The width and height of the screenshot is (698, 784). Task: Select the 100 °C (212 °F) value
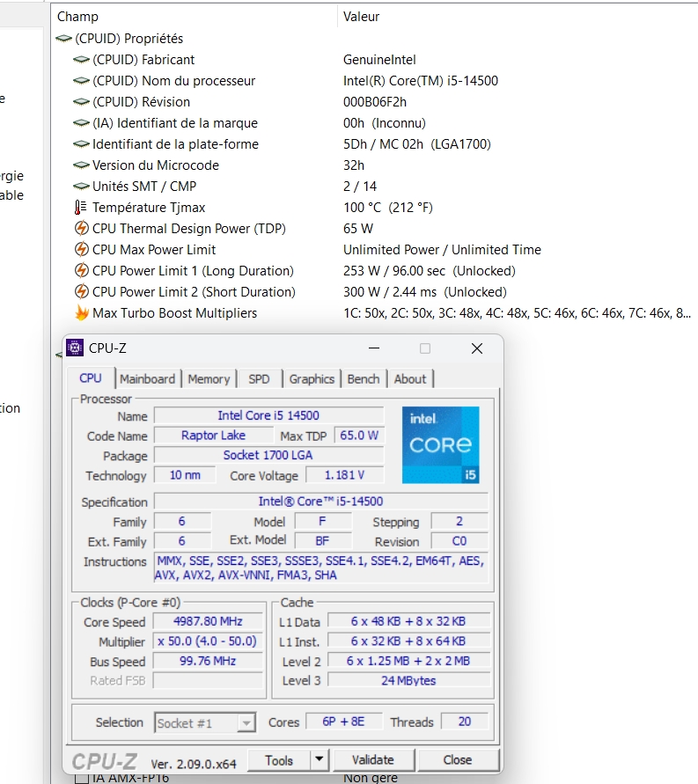pos(388,208)
